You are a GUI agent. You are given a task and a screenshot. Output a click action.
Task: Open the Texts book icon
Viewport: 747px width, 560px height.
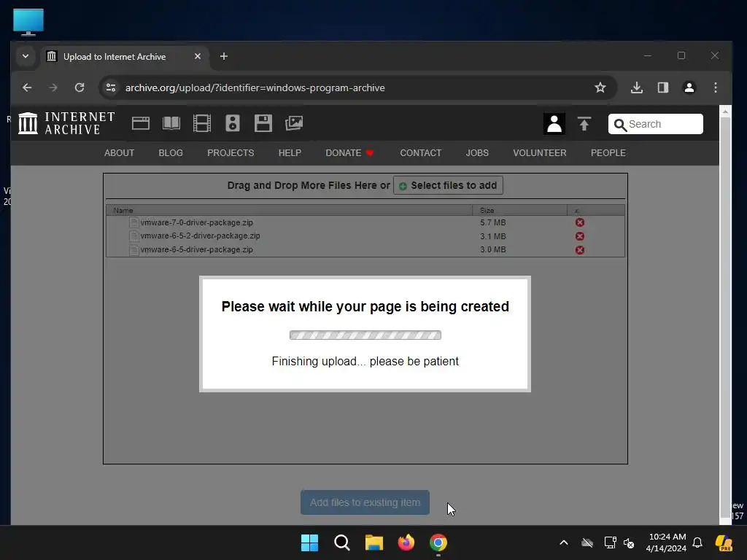pos(171,123)
